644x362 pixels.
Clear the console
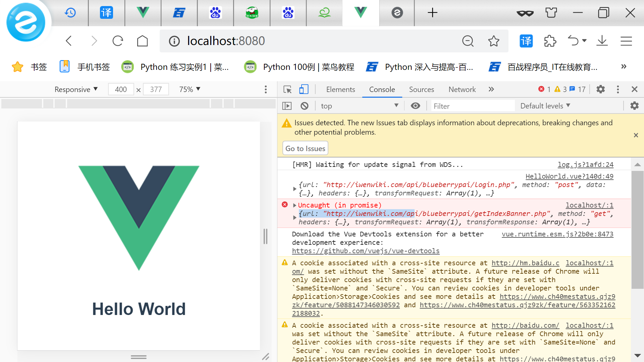click(x=305, y=106)
